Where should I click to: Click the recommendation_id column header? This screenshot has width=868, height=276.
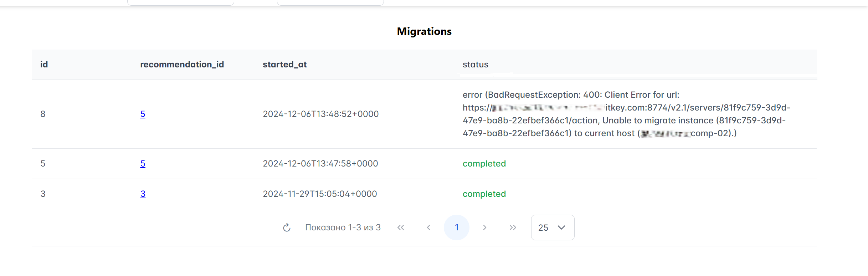182,65
